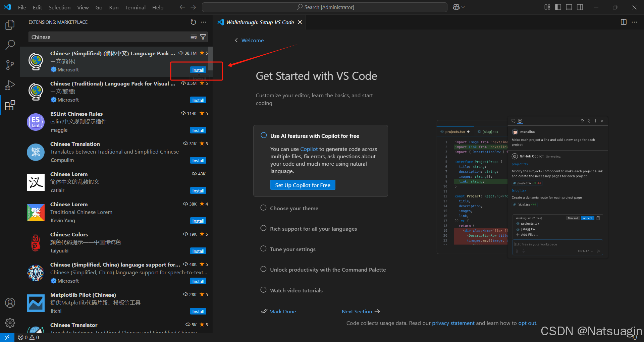Open Extensions views and more actions menu
Screen dimensions: 644x342
click(x=204, y=22)
